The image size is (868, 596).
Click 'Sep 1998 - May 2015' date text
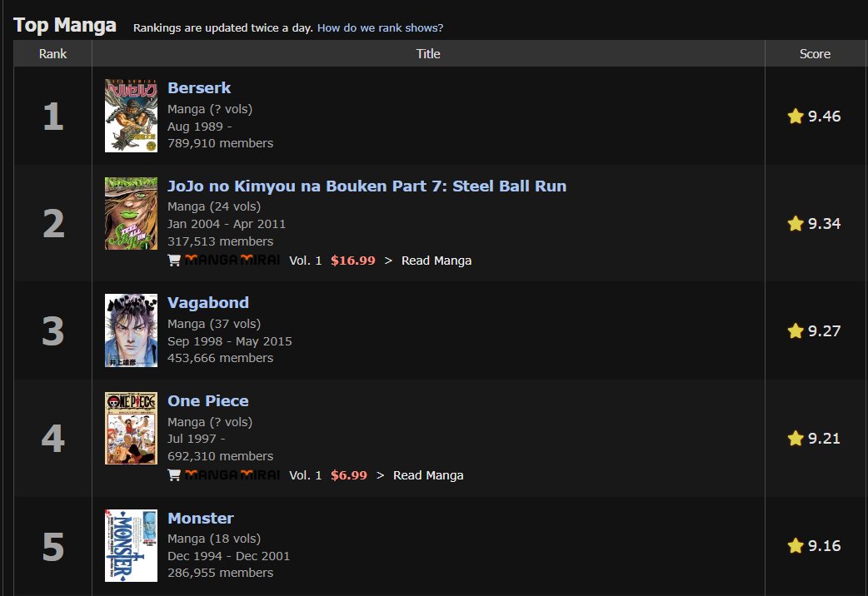[230, 341]
